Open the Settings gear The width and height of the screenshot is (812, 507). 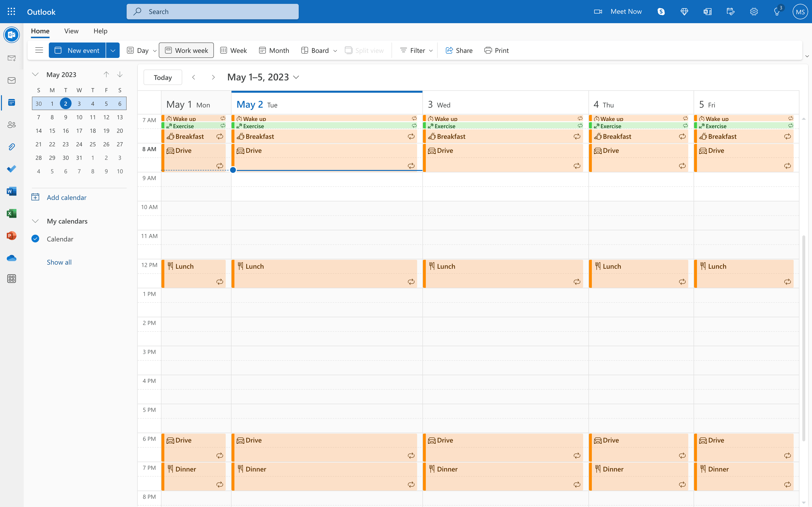tap(754, 11)
